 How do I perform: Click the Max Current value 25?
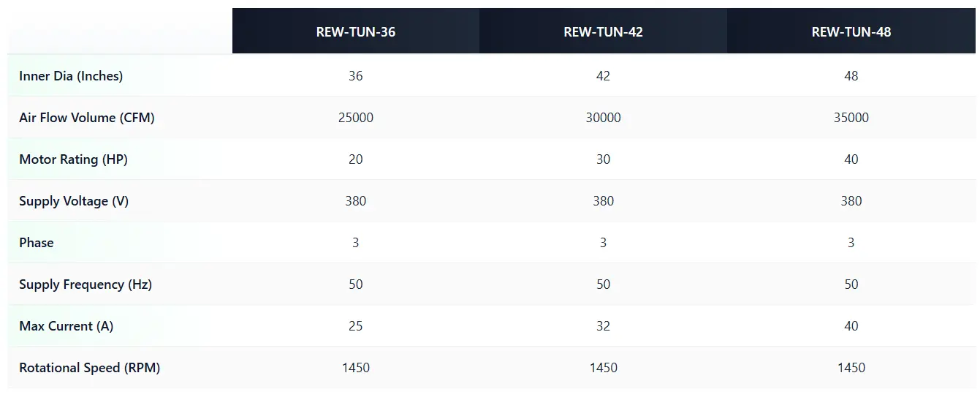[356, 326]
